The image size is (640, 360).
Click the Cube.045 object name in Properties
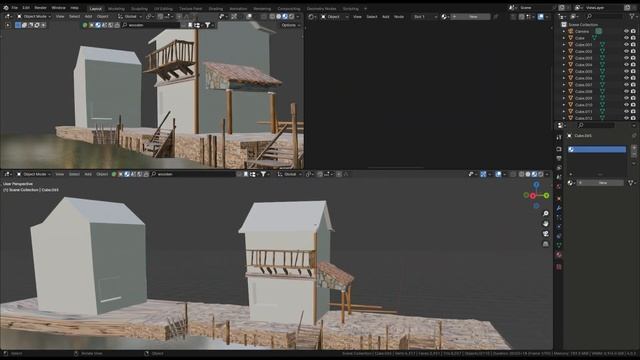[583, 136]
